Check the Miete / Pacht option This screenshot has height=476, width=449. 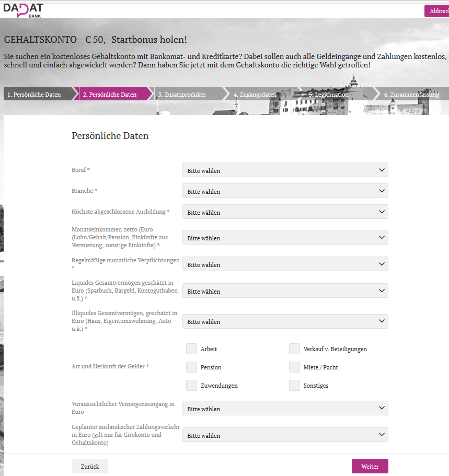(294, 367)
